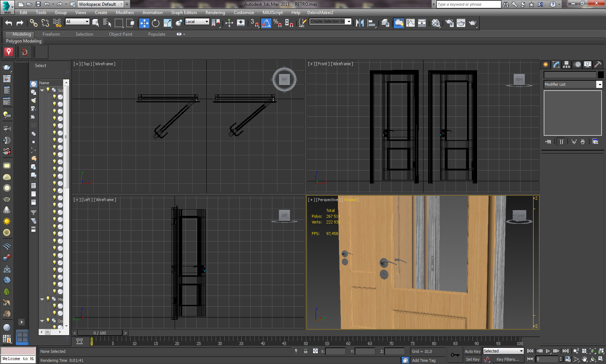Toggle the Selection Lock padlock icon
The image size is (606, 364).
click(306, 351)
